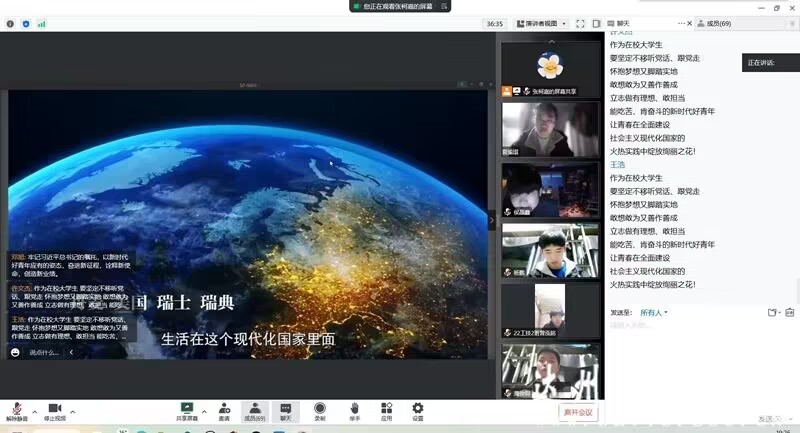
Task: Open chat file/folder icon dropdown
Action: (774, 313)
